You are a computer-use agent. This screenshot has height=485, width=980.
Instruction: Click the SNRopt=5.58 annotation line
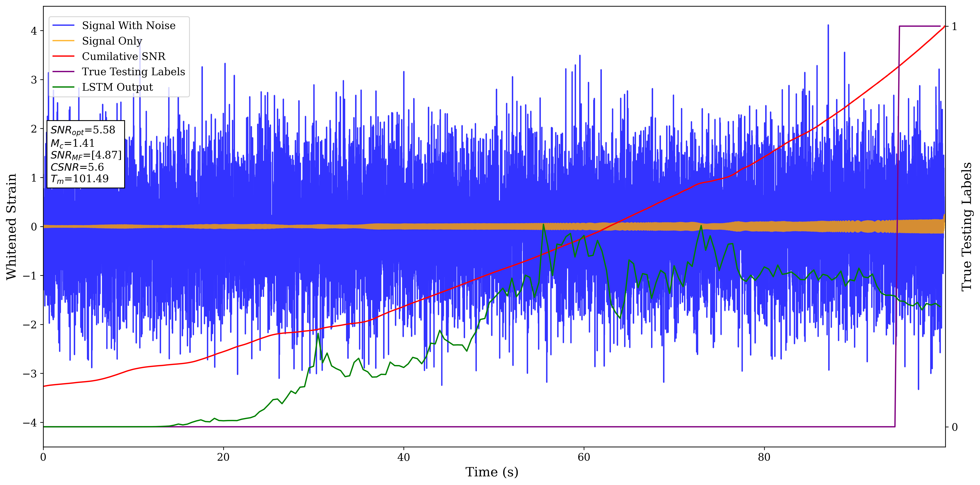83,130
